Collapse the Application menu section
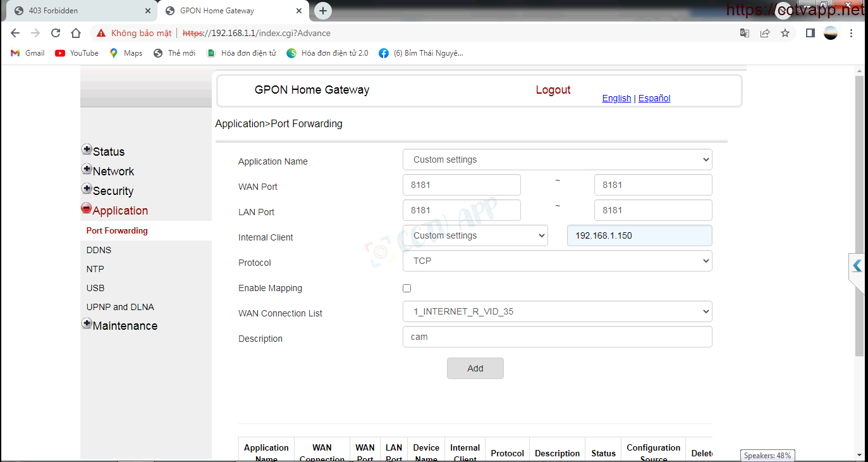 coord(87,208)
